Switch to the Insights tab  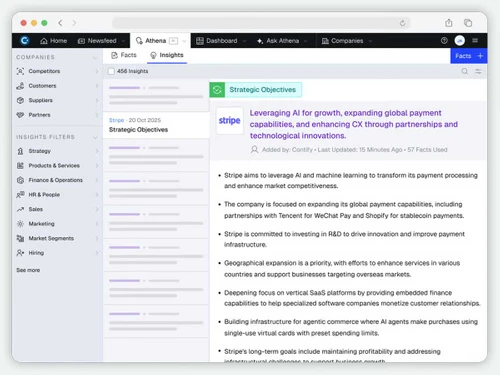[167, 55]
